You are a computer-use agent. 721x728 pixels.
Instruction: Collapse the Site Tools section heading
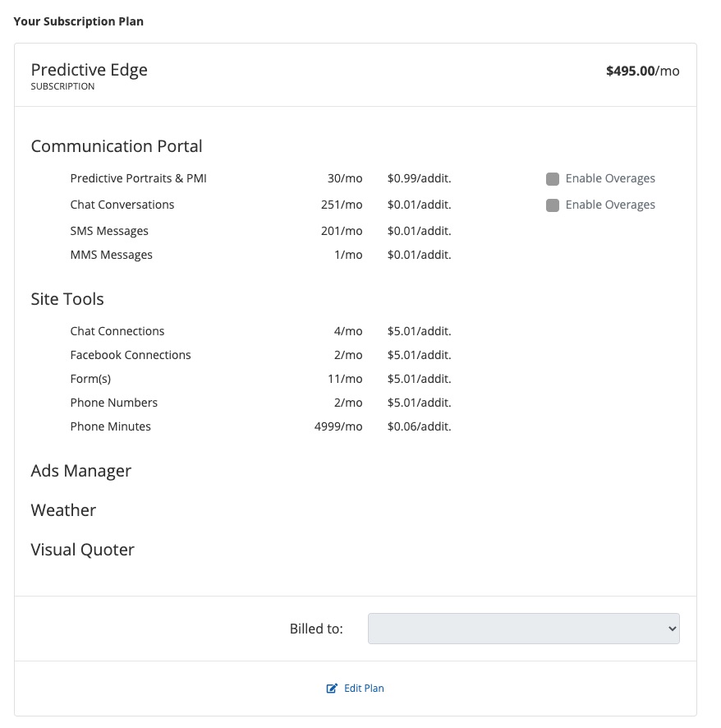pyautogui.click(x=67, y=299)
